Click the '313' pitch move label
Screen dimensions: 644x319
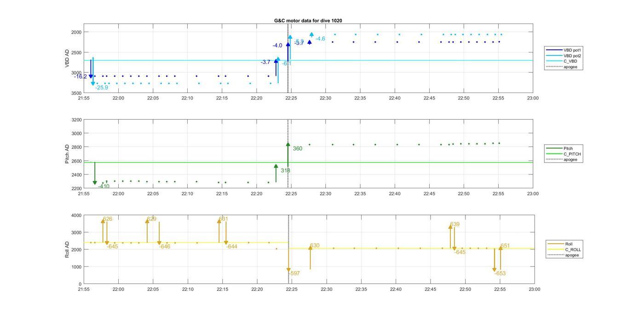pos(285,171)
